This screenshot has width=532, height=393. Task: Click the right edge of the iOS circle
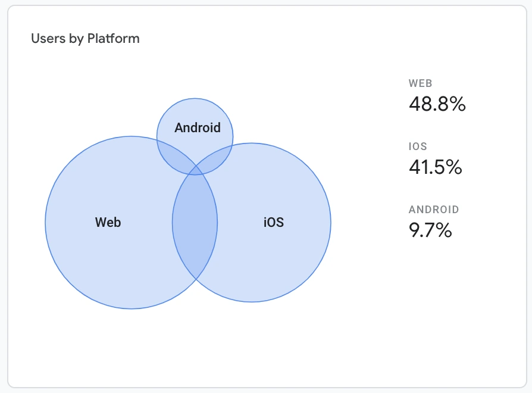pos(331,222)
